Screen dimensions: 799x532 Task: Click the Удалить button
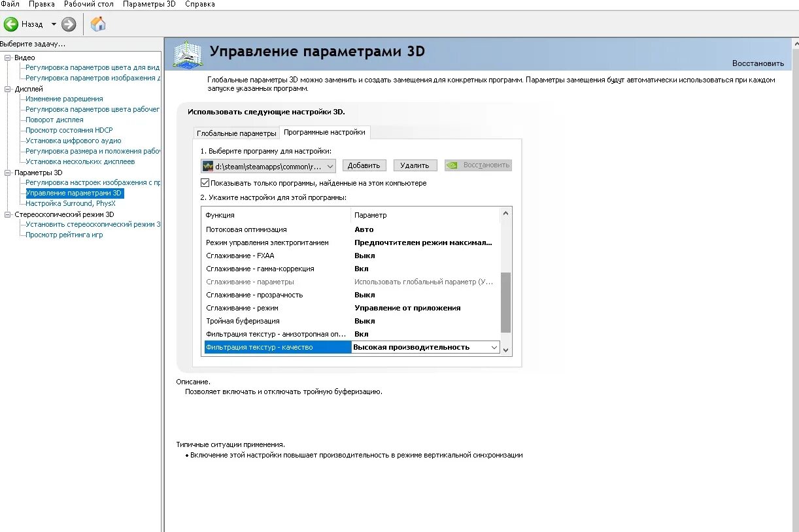pyautogui.click(x=415, y=165)
